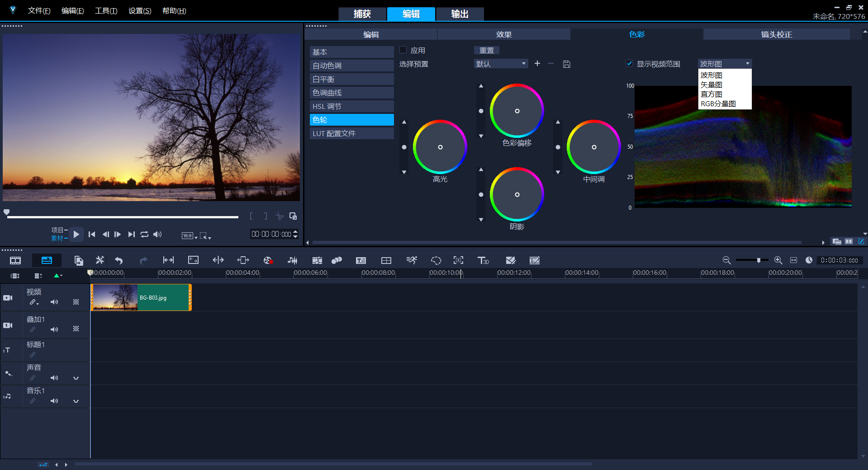Mute the 视频 track speaker
Image resolution: width=868 pixels, height=470 pixels.
(54, 302)
